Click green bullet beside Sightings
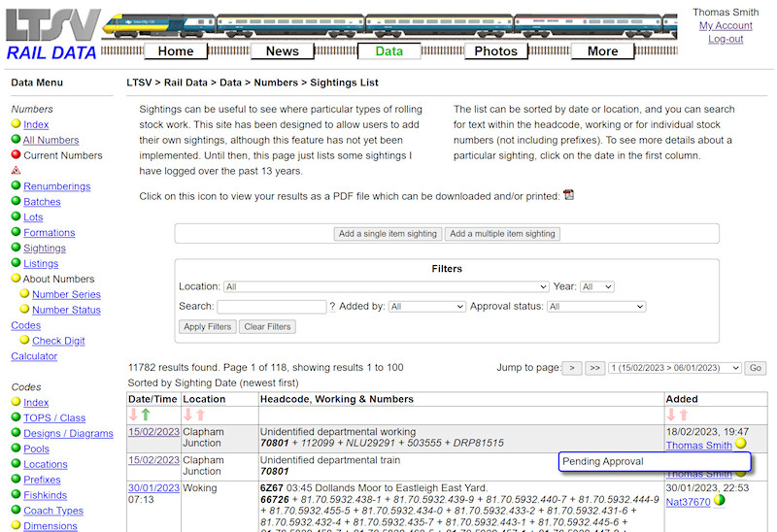This screenshot has height=532, width=777. [x=16, y=247]
